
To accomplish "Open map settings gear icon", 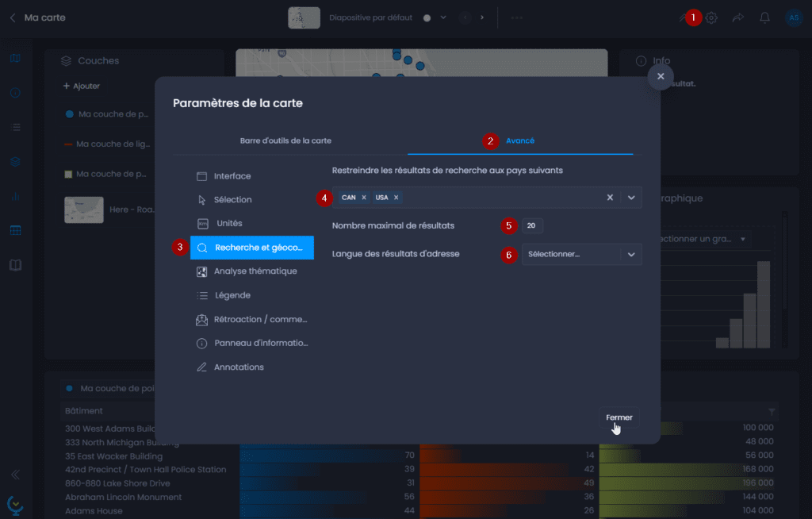I will [x=711, y=17].
